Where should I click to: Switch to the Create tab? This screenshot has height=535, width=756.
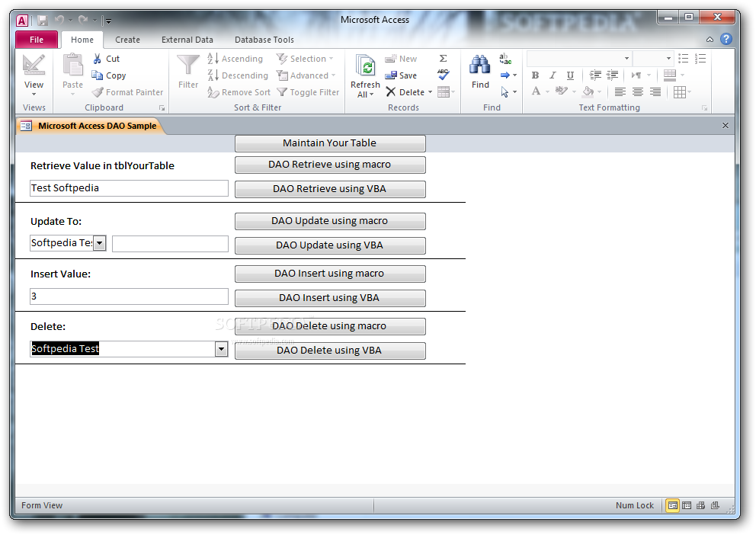pos(127,40)
